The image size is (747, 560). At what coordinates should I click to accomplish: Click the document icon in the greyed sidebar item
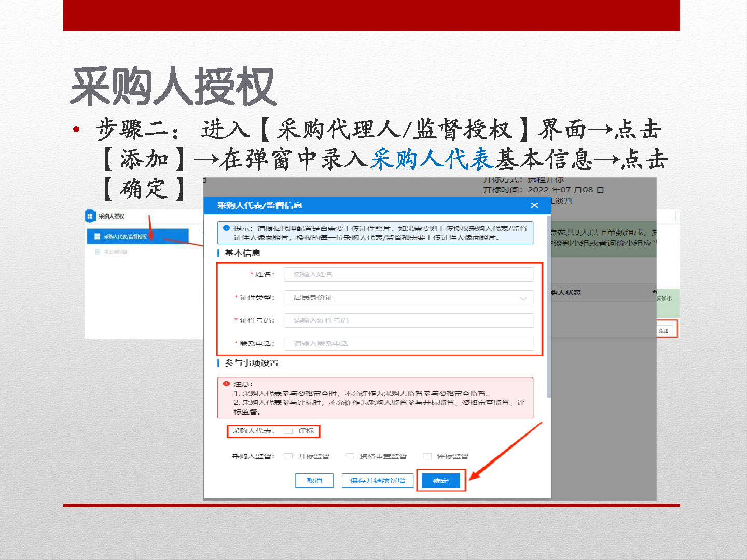click(x=97, y=252)
